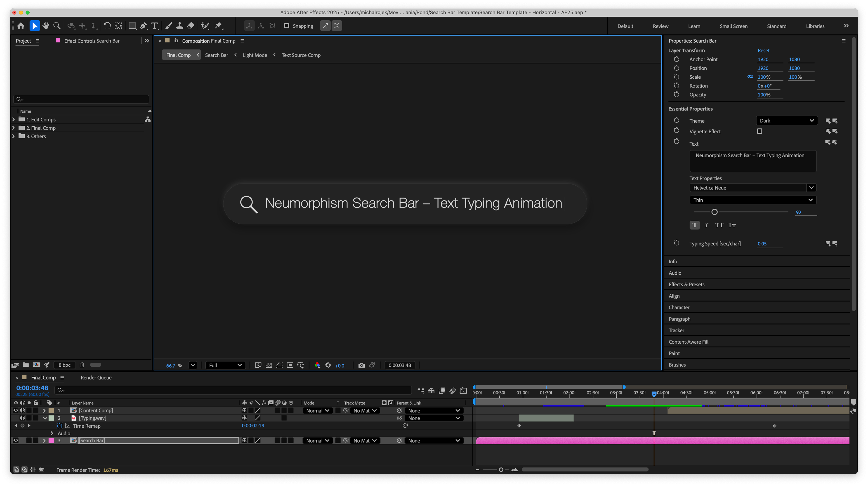
Task: Open the Effect Controls Search Bar tab
Action: [x=92, y=41]
